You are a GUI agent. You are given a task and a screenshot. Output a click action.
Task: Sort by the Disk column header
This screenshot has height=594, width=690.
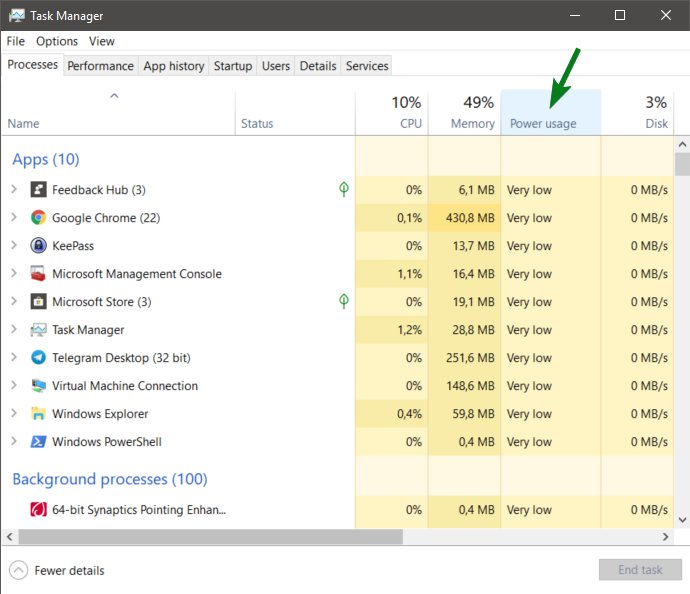coord(637,113)
